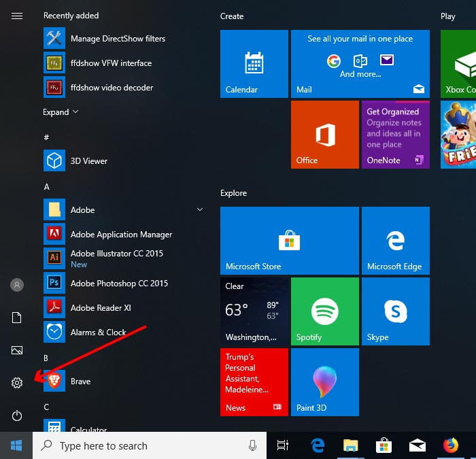The height and width of the screenshot is (459, 476).
Task: Open the OneNote tile
Action: (x=396, y=135)
